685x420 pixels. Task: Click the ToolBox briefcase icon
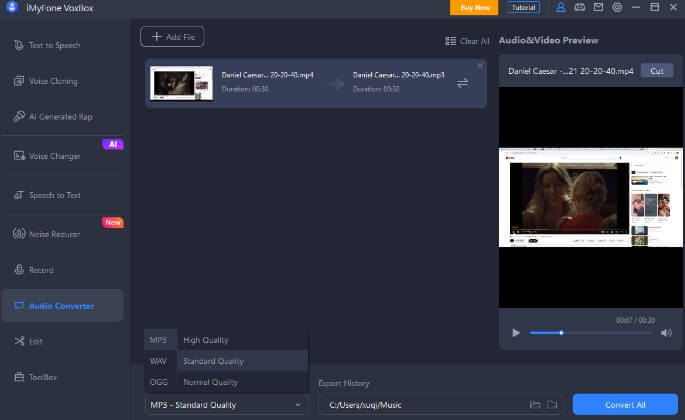19,377
